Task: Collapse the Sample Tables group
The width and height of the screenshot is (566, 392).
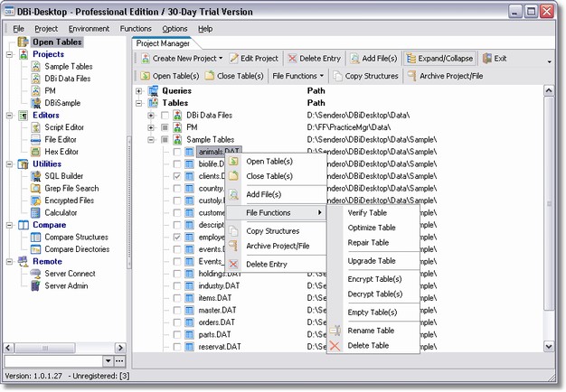Action: tap(151, 140)
